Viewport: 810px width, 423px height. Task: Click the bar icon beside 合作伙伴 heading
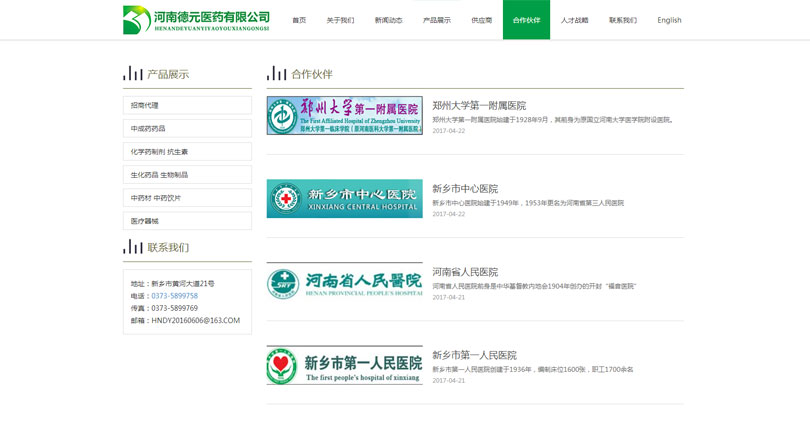[276, 74]
